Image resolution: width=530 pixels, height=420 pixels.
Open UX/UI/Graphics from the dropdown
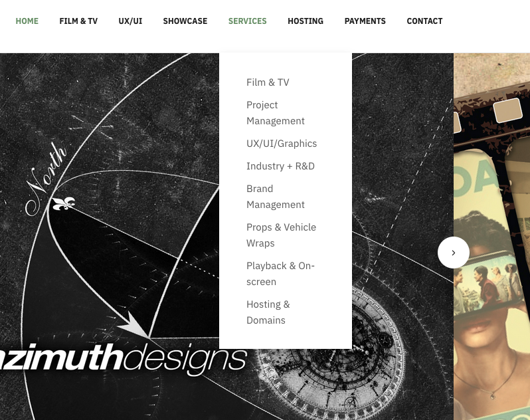pos(282,144)
